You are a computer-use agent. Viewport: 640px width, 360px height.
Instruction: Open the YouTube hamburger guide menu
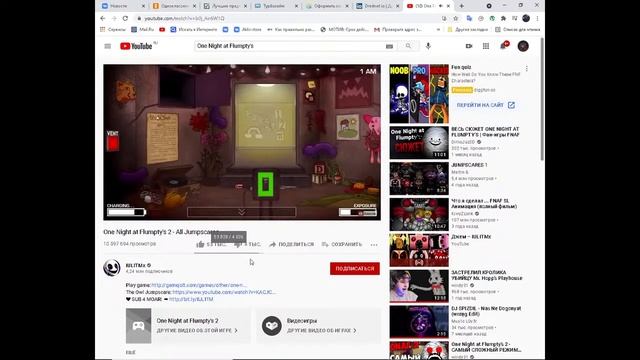coord(108,46)
